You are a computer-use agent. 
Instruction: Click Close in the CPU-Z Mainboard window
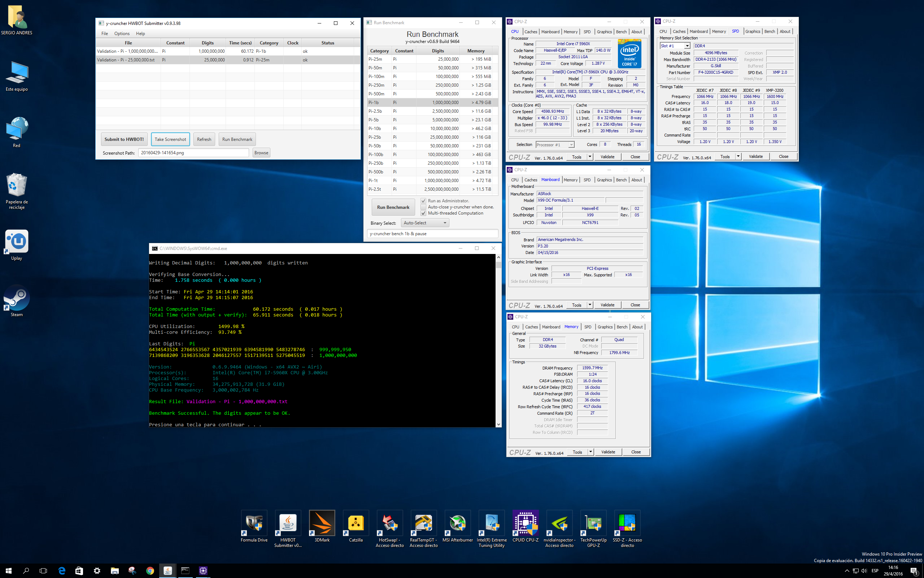[635, 305]
